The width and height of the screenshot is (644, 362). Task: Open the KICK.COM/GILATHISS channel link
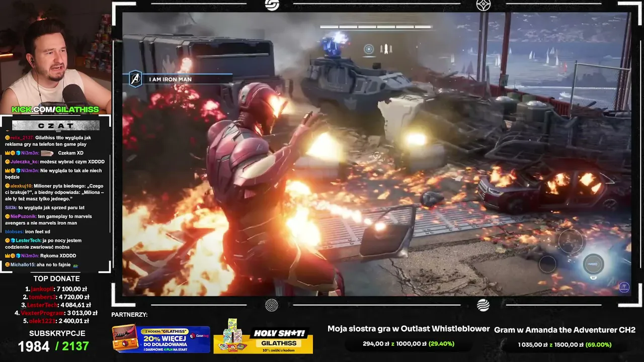pyautogui.click(x=55, y=110)
